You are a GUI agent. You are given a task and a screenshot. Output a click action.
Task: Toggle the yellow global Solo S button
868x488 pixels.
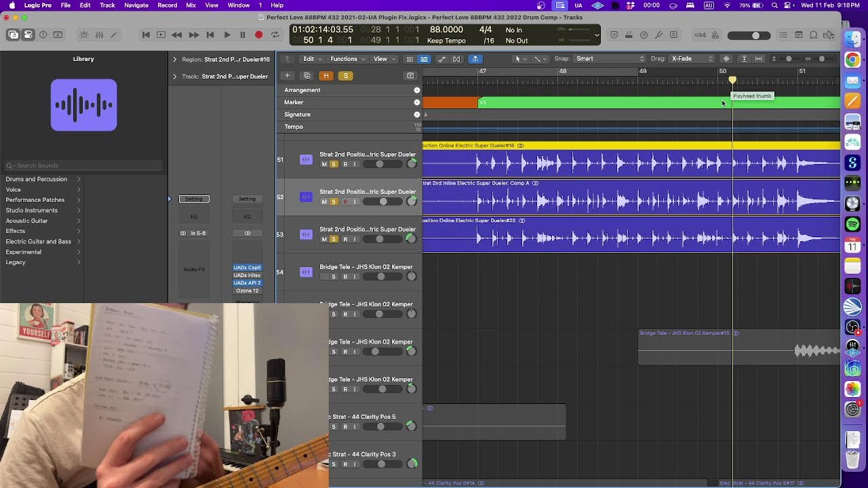[x=346, y=76]
